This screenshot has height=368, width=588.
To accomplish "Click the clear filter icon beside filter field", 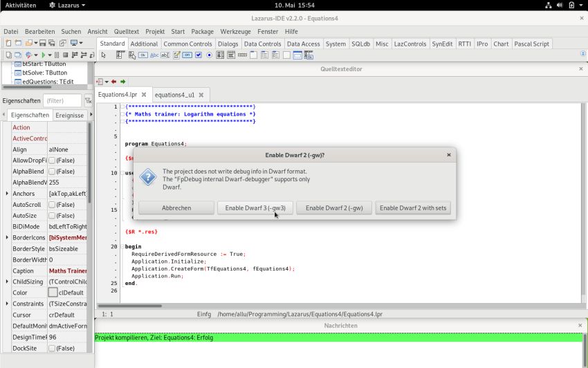I will point(88,100).
